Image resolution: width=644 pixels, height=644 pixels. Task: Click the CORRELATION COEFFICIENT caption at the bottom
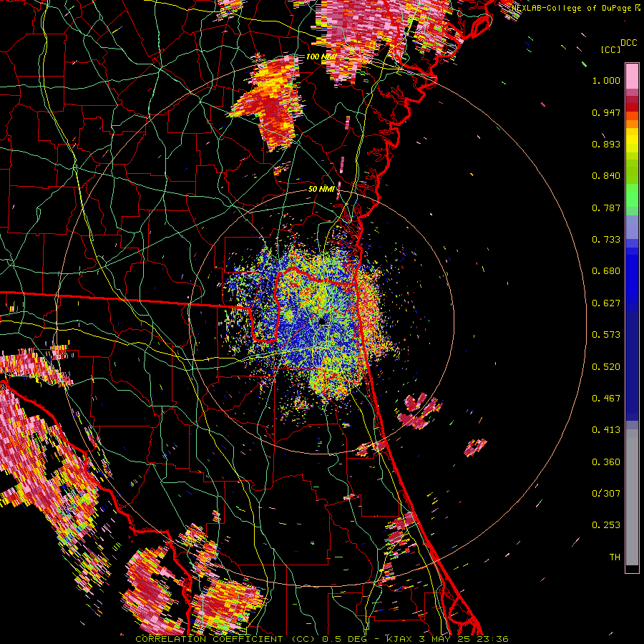[x=322, y=639]
